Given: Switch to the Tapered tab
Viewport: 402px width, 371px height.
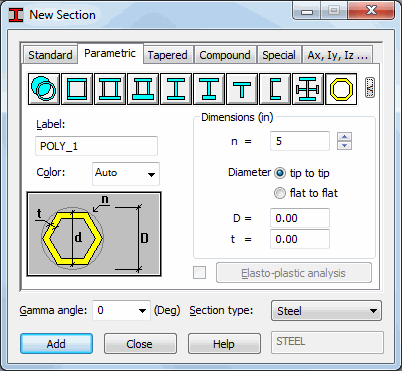Looking at the screenshot, I should (168, 55).
